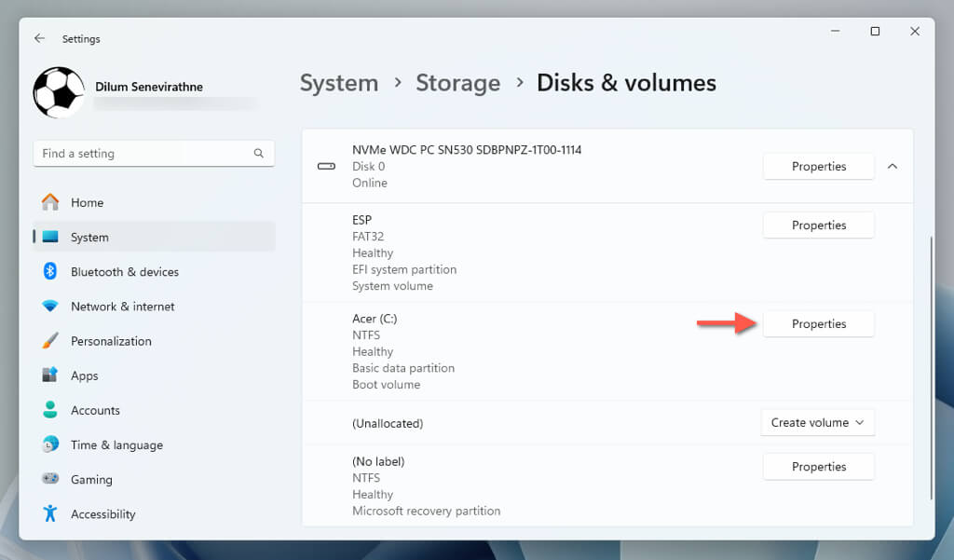Click the soccer ball profile picture
Viewport: 954px width, 560px height.
pos(59,92)
